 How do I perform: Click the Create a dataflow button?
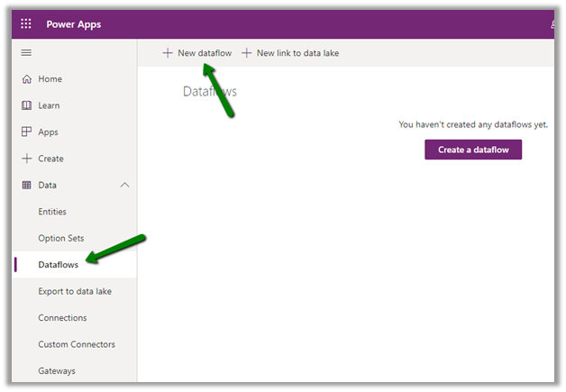tap(473, 150)
